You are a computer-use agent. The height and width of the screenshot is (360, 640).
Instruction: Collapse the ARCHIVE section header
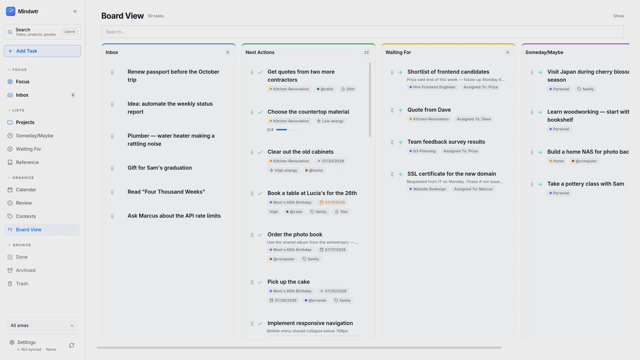pos(20,245)
